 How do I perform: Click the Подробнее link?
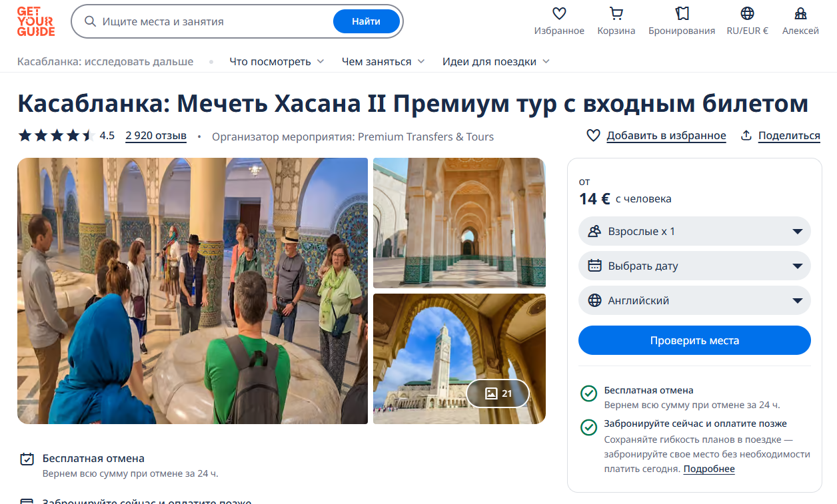(x=709, y=469)
